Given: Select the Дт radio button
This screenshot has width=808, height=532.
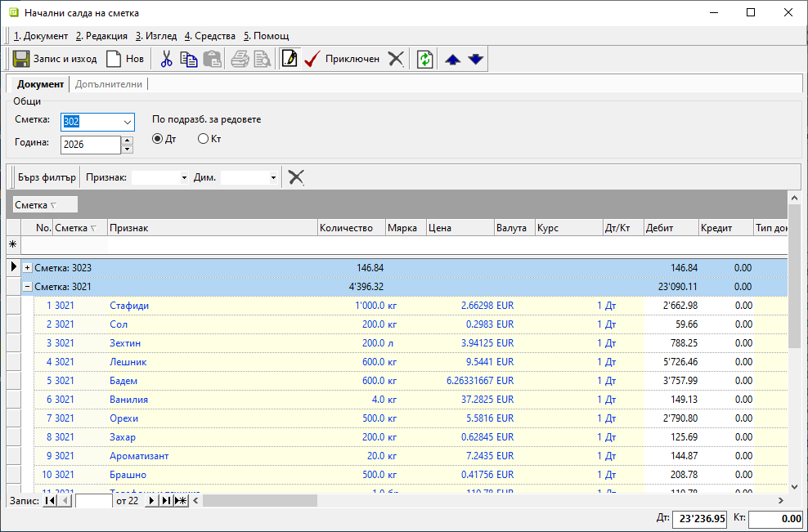Looking at the screenshot, I should click(158, 139).
